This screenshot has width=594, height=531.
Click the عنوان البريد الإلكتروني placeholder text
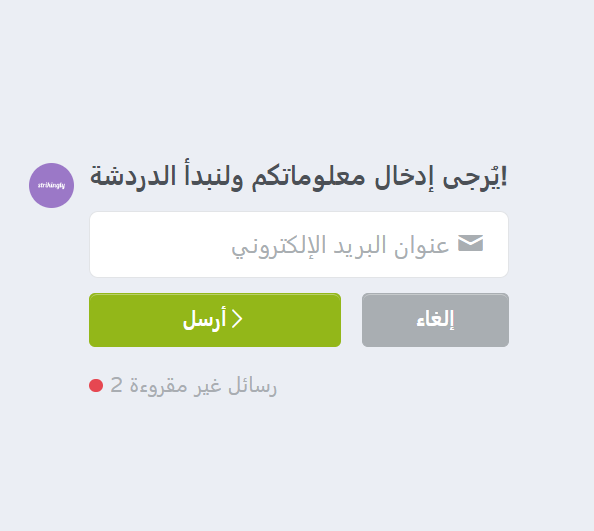[340, 245]
